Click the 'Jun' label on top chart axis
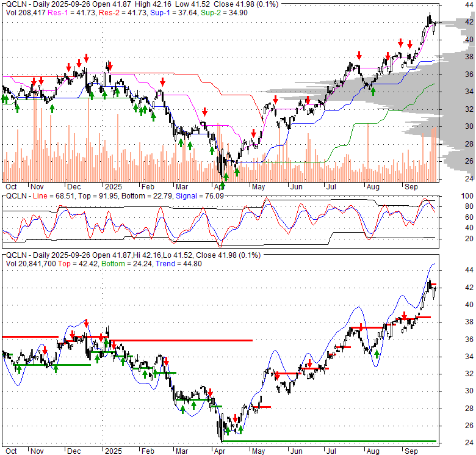476x455 pixels. (297, 187)
